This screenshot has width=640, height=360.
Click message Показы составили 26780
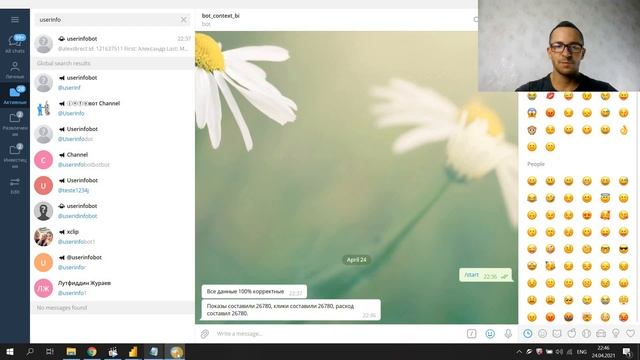pyautogui.click(x=291, y=310)
